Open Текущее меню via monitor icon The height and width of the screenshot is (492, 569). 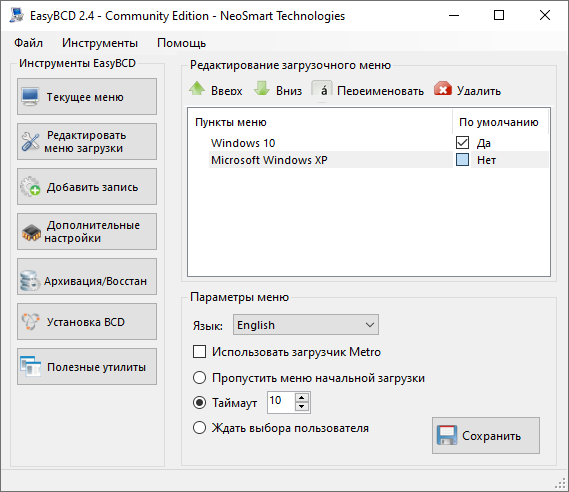coord(30,97)
